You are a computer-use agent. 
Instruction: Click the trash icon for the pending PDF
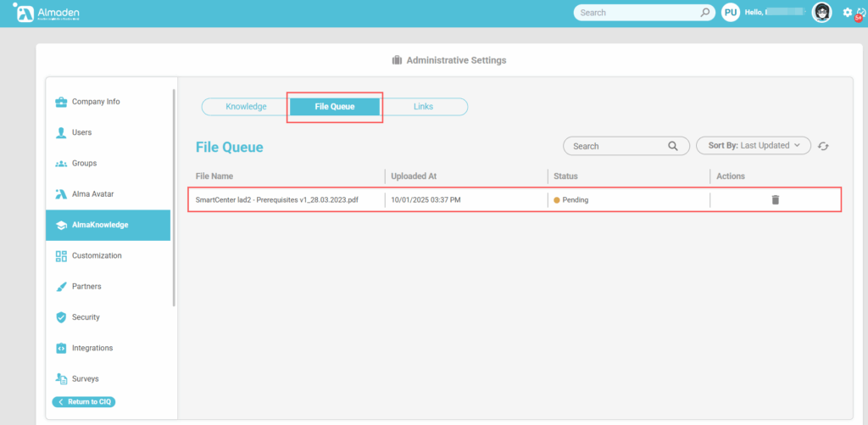pyautogui.click(x=775, y=200)
